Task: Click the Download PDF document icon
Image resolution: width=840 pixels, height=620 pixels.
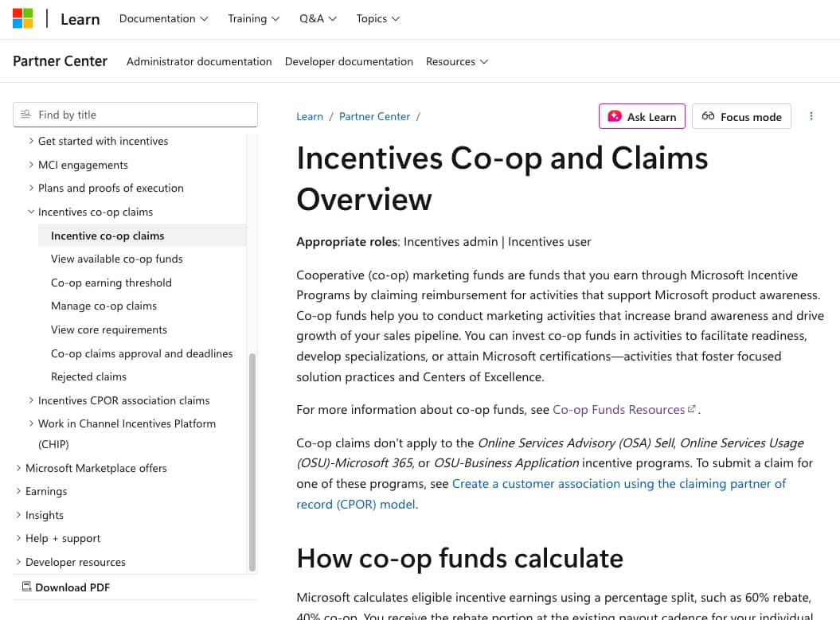Action: pos(27,587)
